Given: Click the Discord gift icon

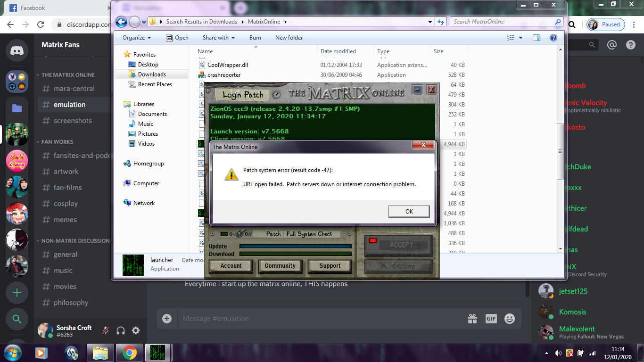Looking at the screenshot, I should [x=472, y=319].
